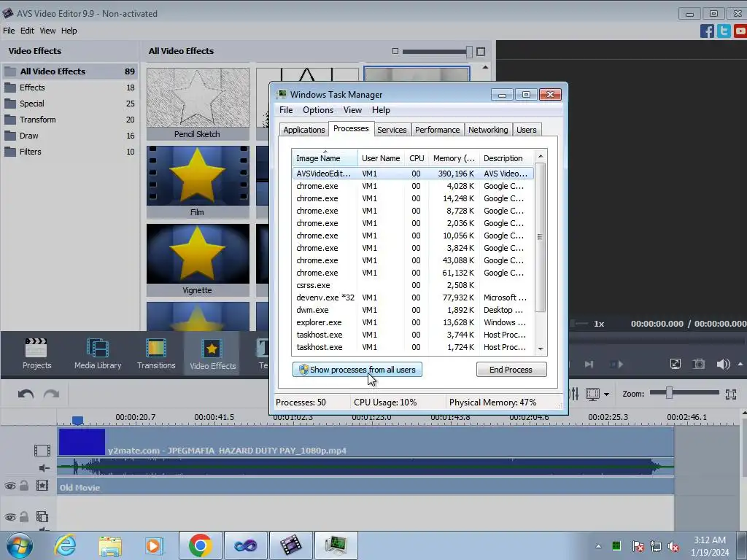Open Internet Explorer from taskbar
The height and width of the screenshot is (560, 747).
(65, 545)
